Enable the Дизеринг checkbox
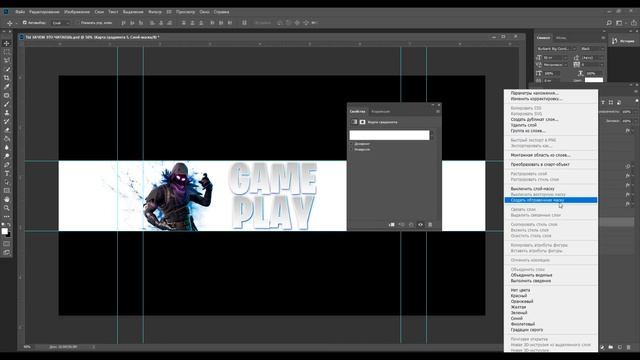Image resolution: width=640 pixels, height=360 pixels. tap(351, 144)
